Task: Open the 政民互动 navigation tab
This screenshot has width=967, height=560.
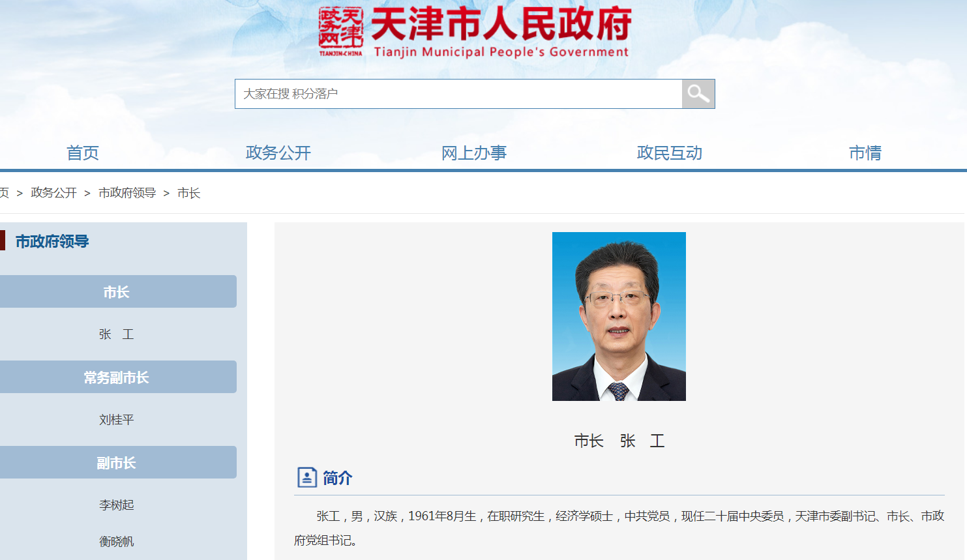Action: (670, 153)
